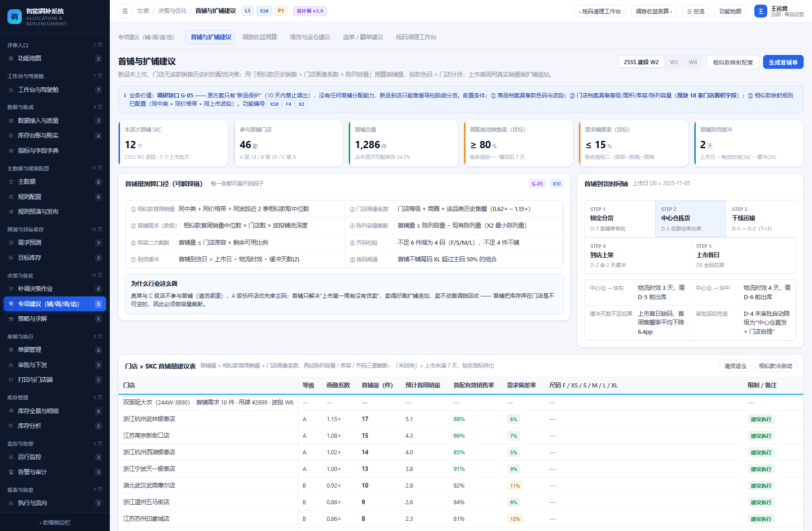Image resolution: width=812 pixels, height=531 pixels.
Task: Open 告警与审计 sidebar item
Action: click(x=55, y=472)
